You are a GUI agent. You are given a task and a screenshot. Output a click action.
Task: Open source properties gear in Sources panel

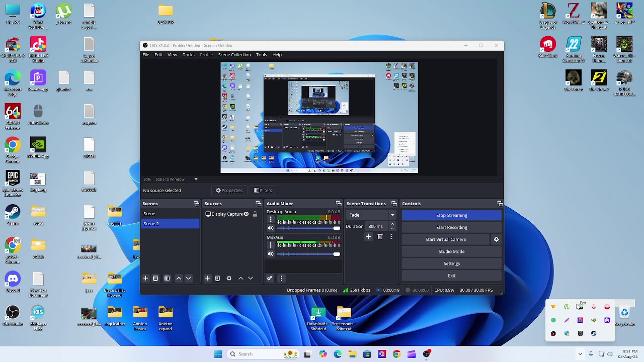[229, 278]
